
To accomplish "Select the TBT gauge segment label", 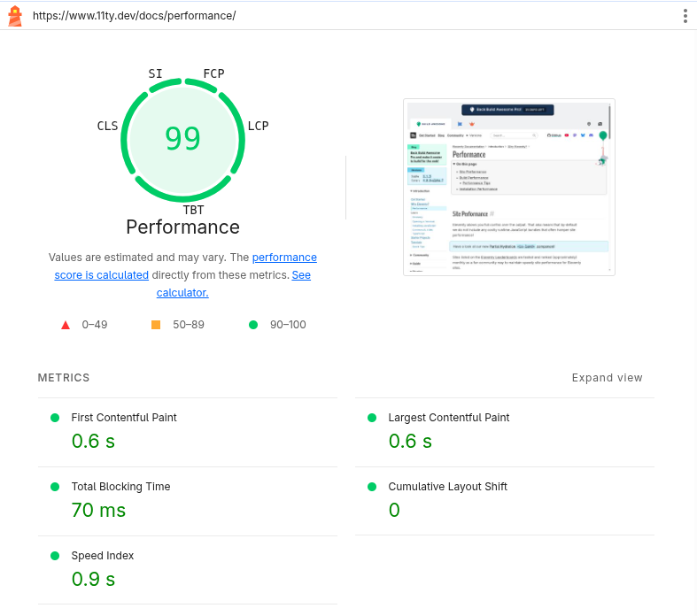I will (x=193, y=210).
